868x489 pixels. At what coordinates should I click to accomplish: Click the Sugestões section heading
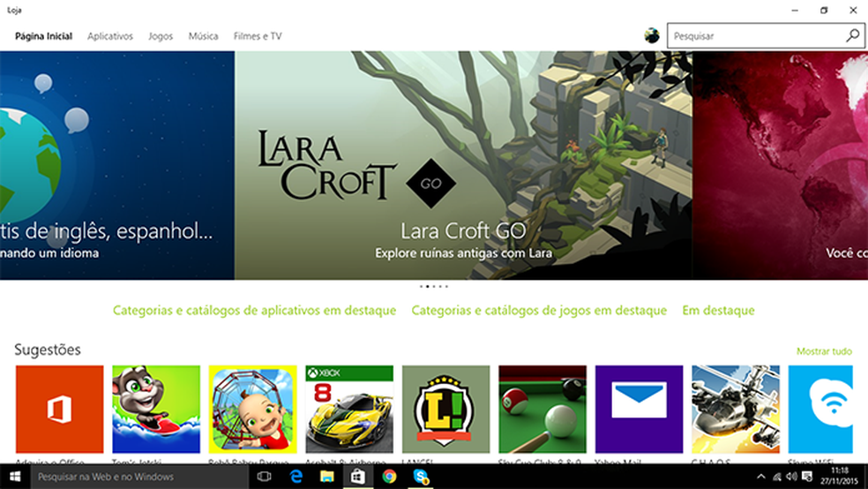[x=48, y=350]
